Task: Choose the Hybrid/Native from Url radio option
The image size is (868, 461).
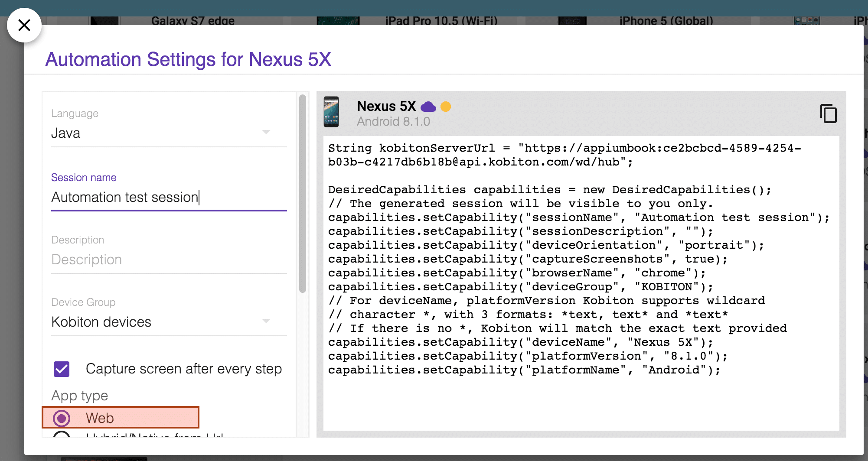Action: click(x=62, y=435)
